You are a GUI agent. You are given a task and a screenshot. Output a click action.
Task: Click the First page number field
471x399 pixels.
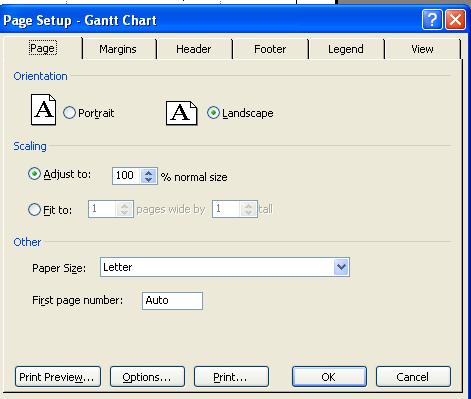click(x=172, y=301)
